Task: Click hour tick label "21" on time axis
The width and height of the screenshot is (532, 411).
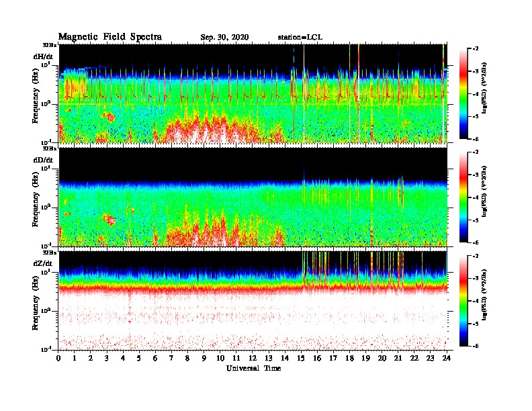Action: coord(398,358)
